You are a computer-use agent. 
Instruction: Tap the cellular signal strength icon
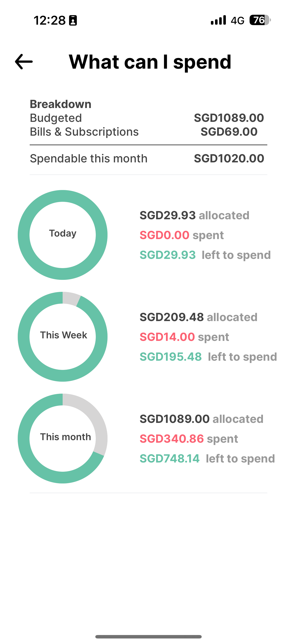pos(218,20)
